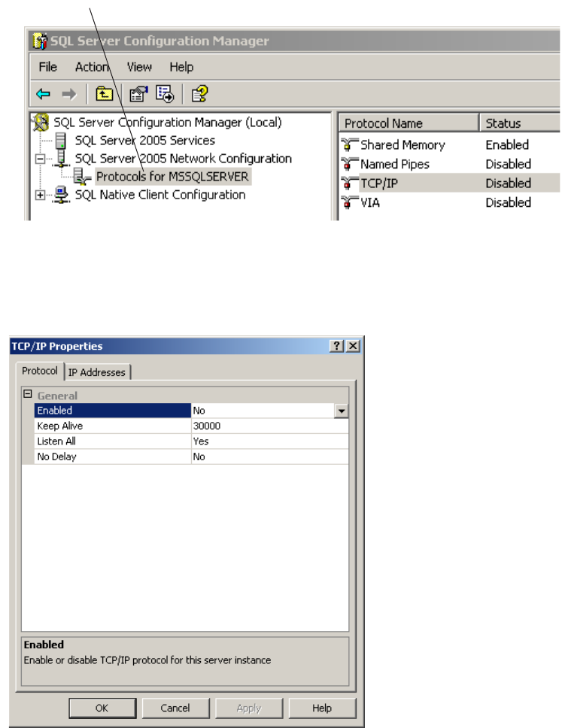Select the TCP/IP protocol row
Screen dimensions: 562x728
(x=450, y=184)
